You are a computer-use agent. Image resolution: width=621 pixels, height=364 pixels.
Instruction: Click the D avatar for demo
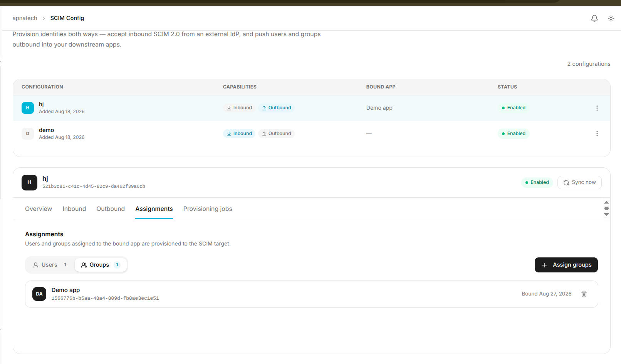(28, 134)
